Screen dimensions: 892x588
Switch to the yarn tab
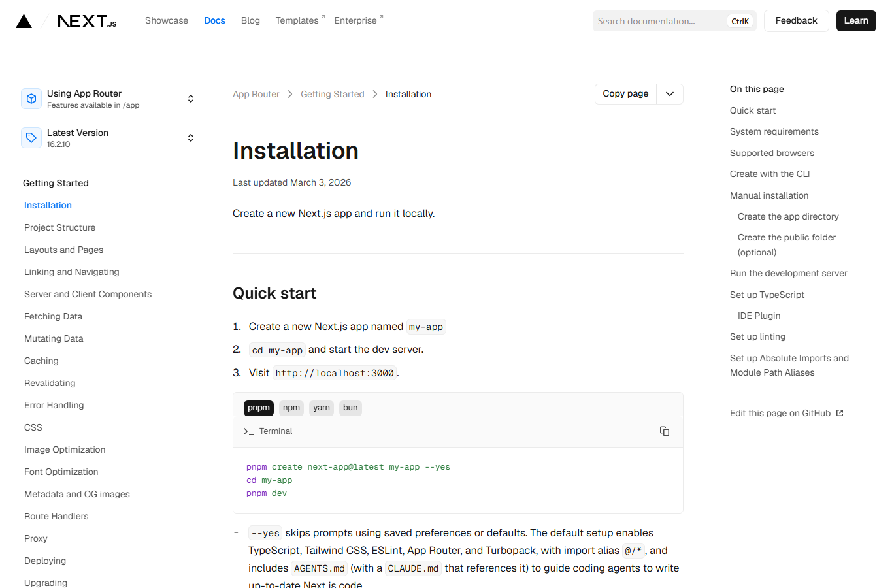(x=322, y=408)
